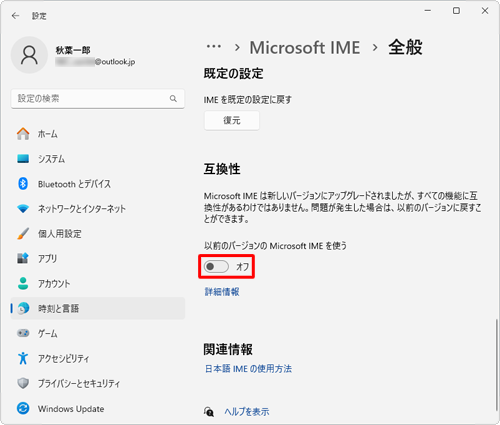Click the account name 秋葉一郎
This screenshot has width=500, height=425.
[x=73, y=50]
